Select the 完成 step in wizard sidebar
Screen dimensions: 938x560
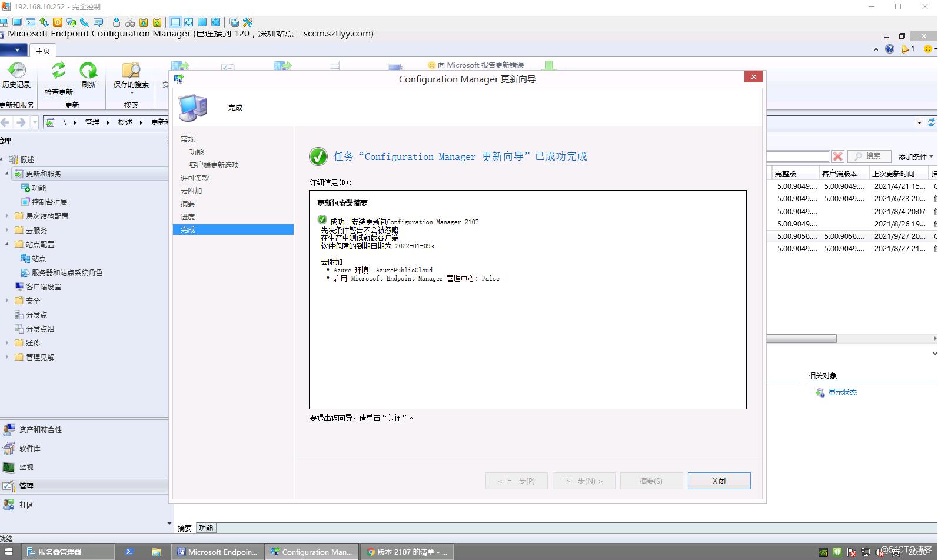pos(233,229)
